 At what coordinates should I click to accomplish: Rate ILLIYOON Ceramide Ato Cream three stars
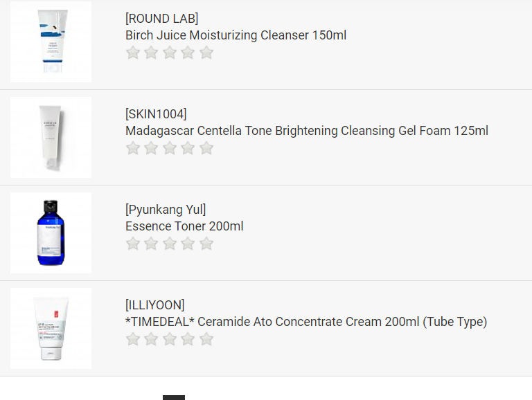[x=170, y=339]
